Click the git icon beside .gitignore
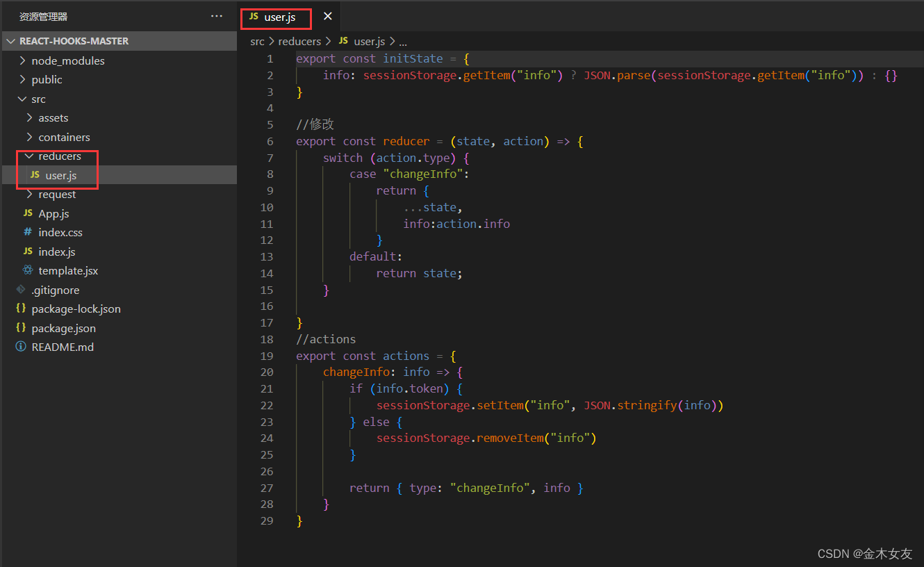Image resolution: width=924 pixels, height=567 pixels. click(21, 290)
